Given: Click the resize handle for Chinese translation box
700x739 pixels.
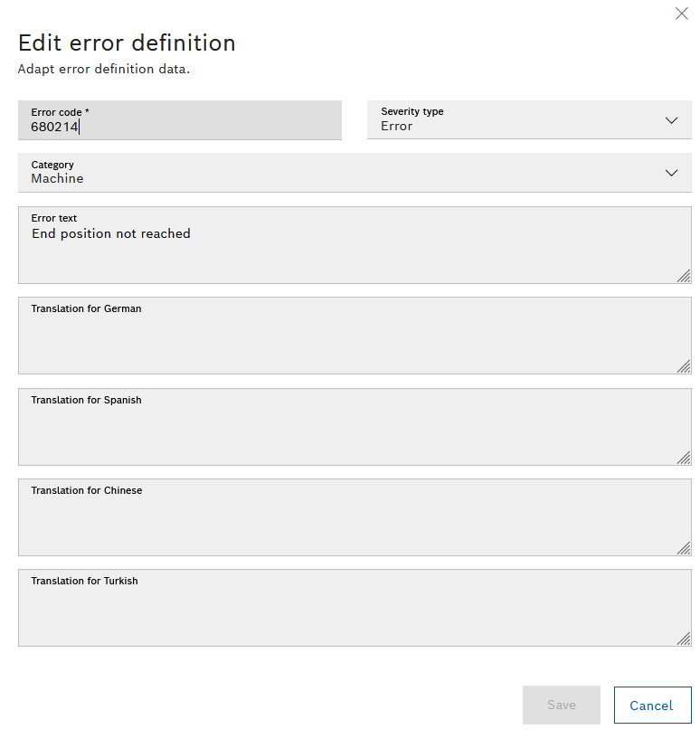Looking at the screenshot, I should (685, 548).
